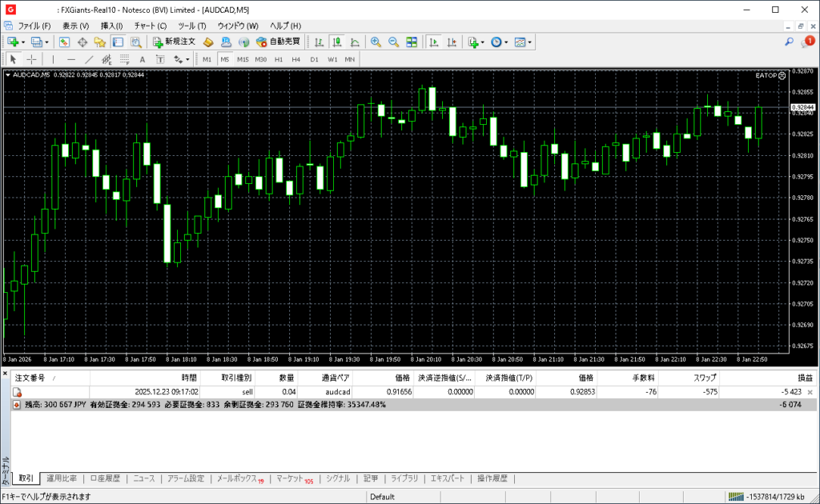Select the horizontal line tool
This screenshot has width=820, height=504.
point(71,59)
